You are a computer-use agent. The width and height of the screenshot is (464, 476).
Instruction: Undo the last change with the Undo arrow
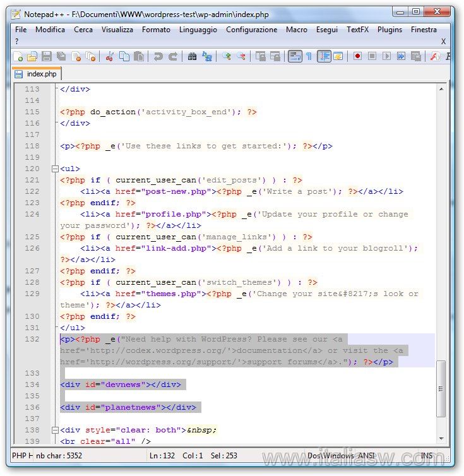(x=158, y=56)
